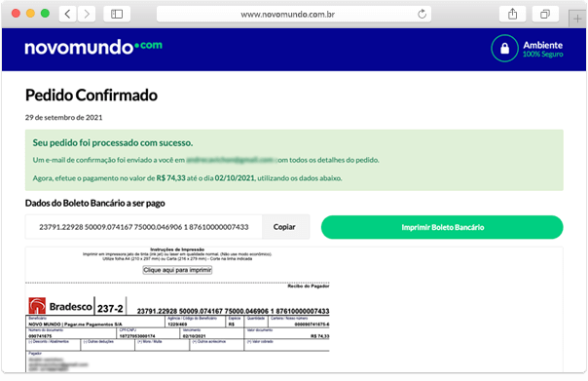Image resolution: width=588 pixels, height=381 pixels.
Task: Click the yellow minimize window button
Action: point(30,14)
